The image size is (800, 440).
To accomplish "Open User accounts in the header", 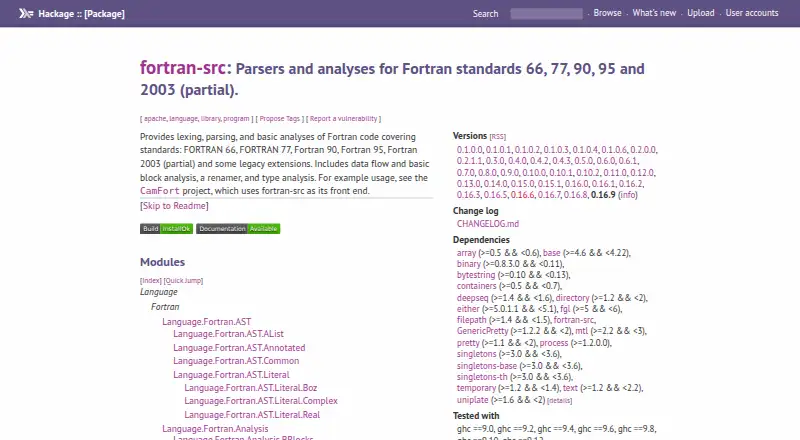I will click(x=752, y=13).
